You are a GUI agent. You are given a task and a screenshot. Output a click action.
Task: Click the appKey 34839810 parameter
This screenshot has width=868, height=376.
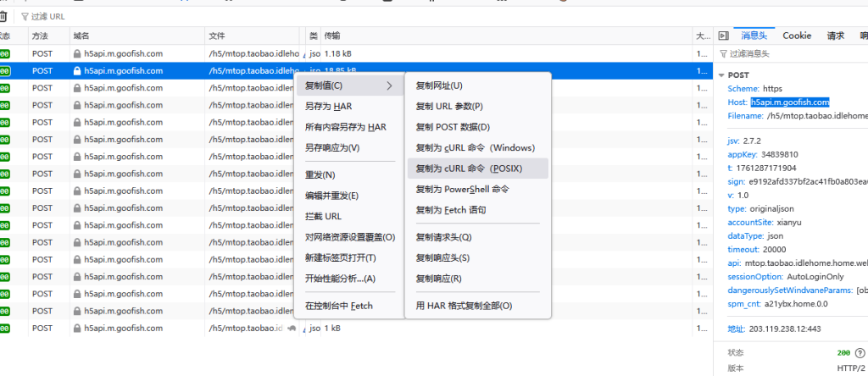pyautogui.click(x=763, y=154)
